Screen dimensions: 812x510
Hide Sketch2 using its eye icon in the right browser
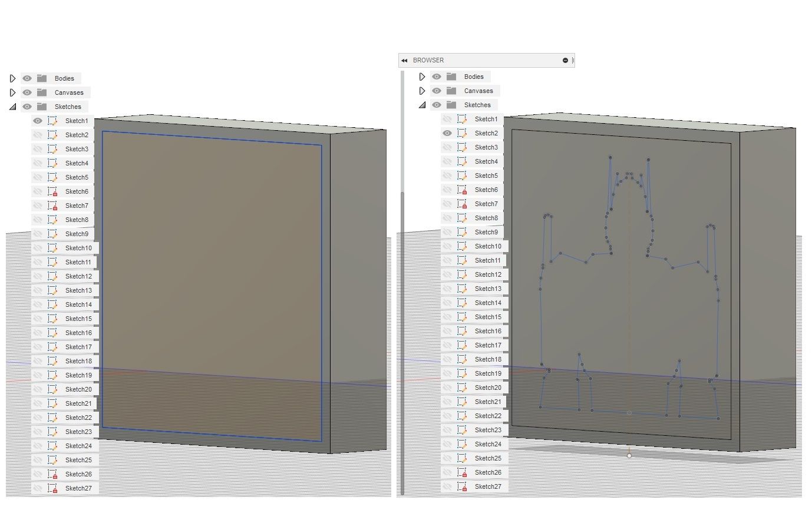click(x=447, y=133)
